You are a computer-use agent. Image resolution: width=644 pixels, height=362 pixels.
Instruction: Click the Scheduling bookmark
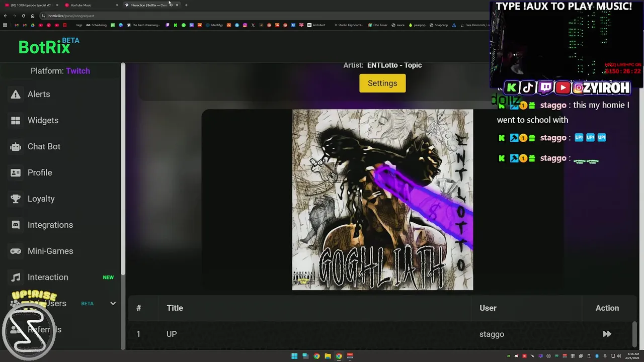(x=96, y=25)
